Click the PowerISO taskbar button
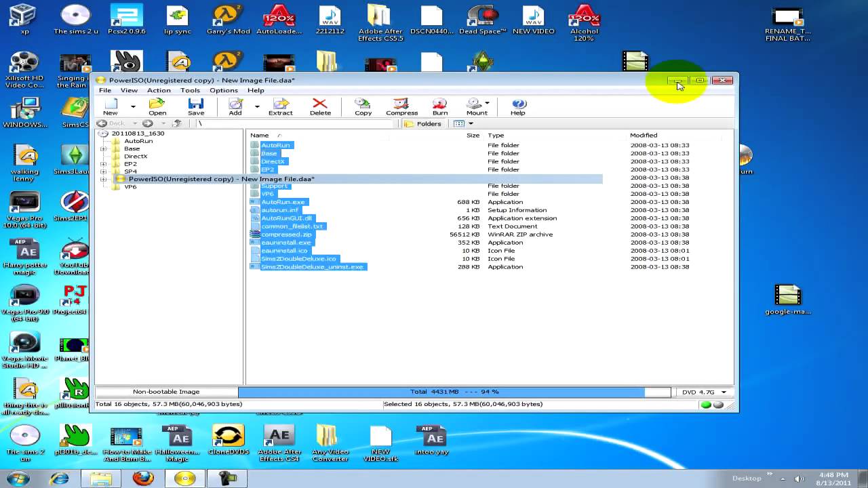Screen dimensions: 868x488 (184, 479)
